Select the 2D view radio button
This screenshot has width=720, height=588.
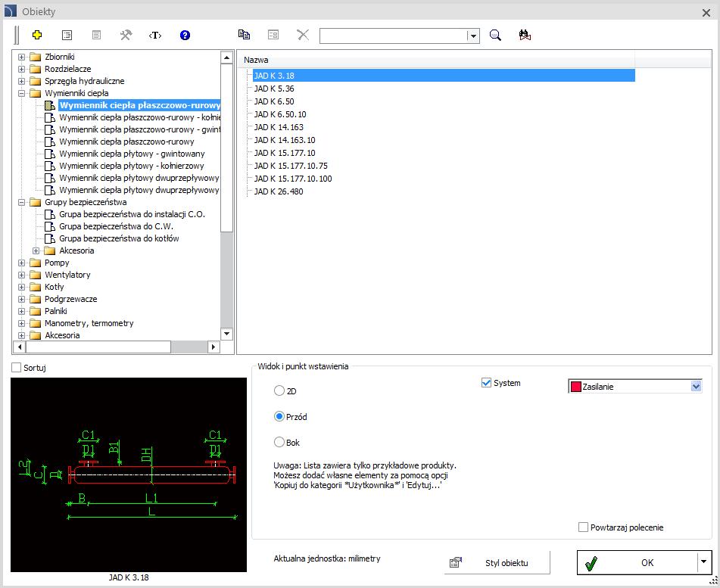[x=279, y=391]
